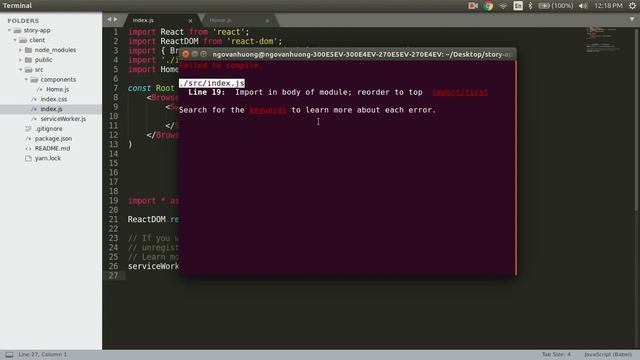Viewport: 640px width, 360px height.
Task: Click the import/first rule link
Action: coord(460,92)
